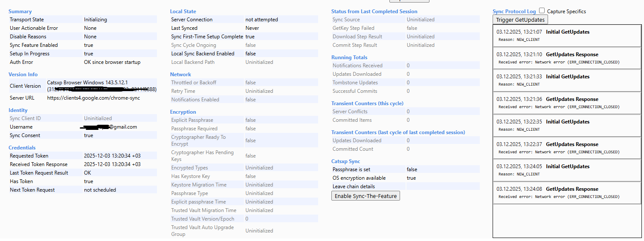
Task: Enable the Capture Specifics checkbox
Action: tap(542, 11)
